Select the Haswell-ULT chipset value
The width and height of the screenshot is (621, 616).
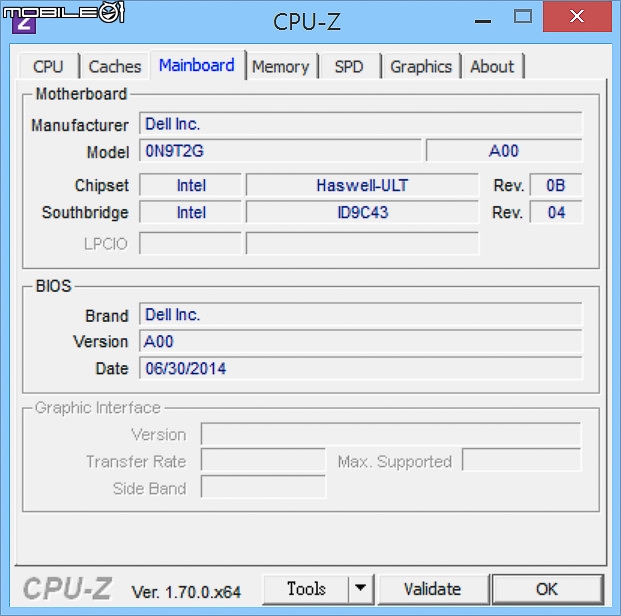[x=362, y=185]
